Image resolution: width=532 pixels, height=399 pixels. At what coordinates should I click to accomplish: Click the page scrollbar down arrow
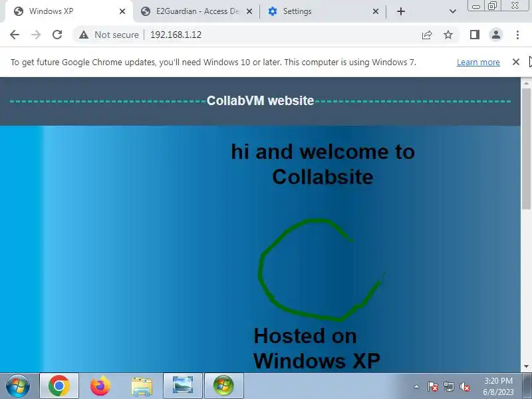[x=526, y=366]
